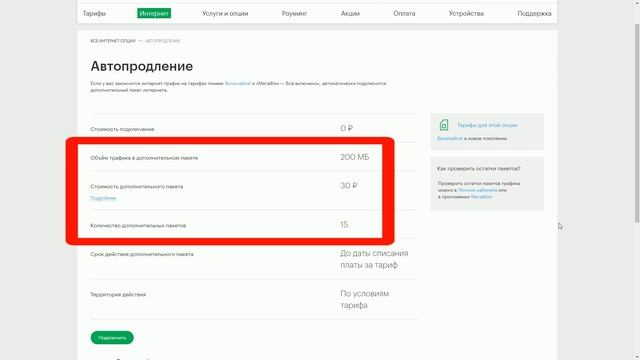Open the Личном кабинете link
The height and width of the screenshot is (360, 640).
click(477, 190)
